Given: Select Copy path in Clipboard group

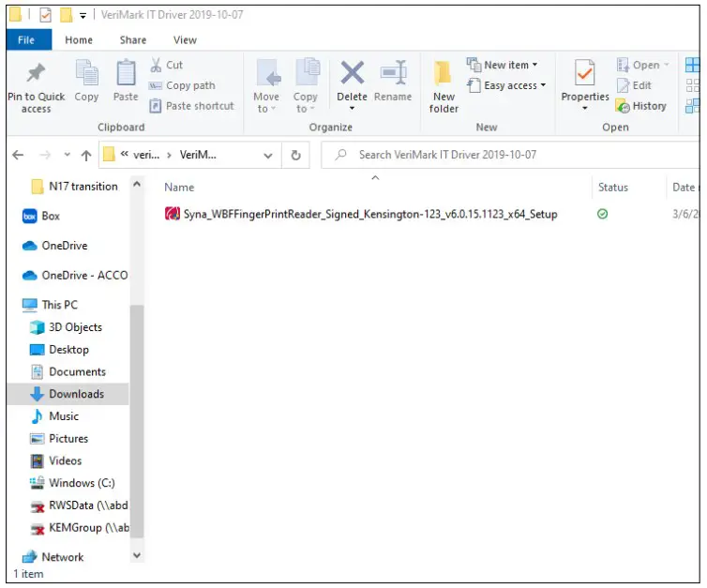Looking at the screenshot, I should [x=182, y=85].
